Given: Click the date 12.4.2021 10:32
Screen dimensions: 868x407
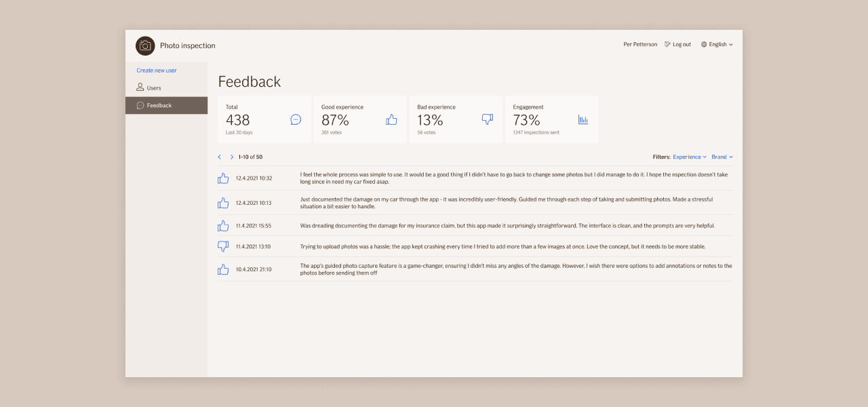Looking at the screenshot, I should click(254, 178).
